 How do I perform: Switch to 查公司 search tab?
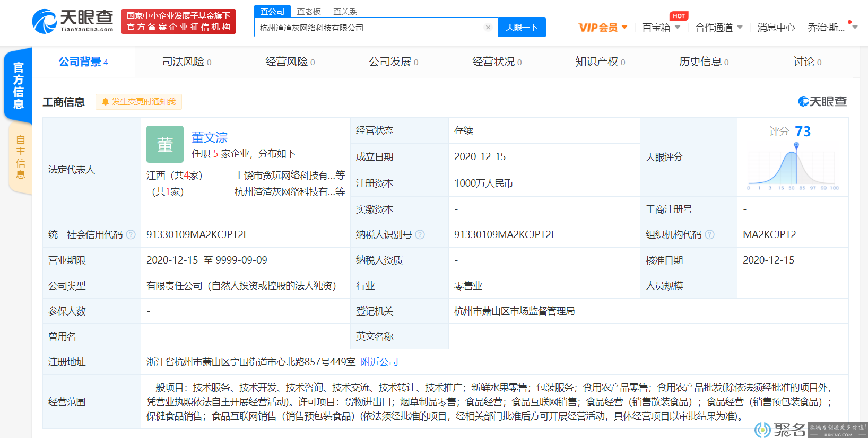[x=272, y=11]
